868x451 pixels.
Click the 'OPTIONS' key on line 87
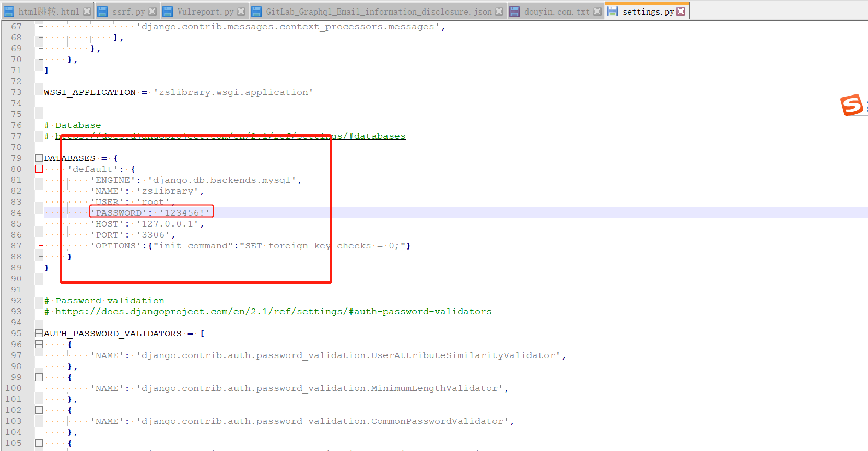pyautogui.click(x=116, y=246)
